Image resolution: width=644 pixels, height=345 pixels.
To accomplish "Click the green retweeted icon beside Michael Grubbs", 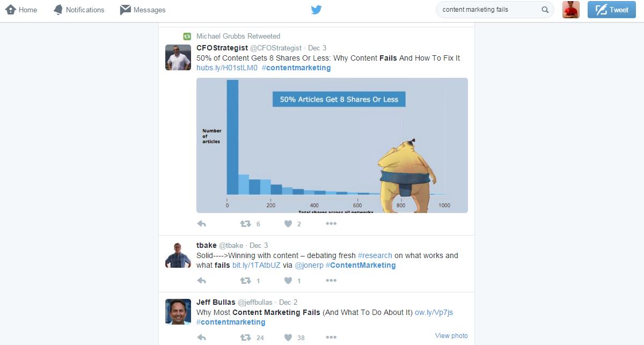I will tap(187, 36).
